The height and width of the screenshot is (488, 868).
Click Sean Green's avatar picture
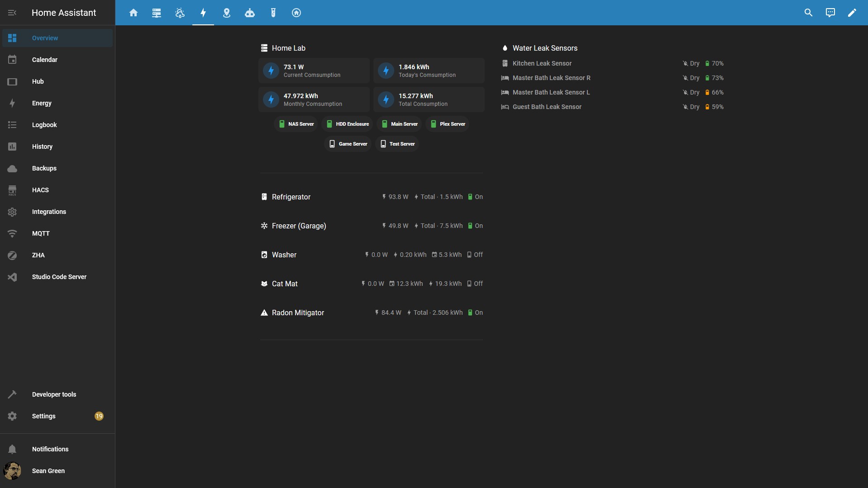12,471
